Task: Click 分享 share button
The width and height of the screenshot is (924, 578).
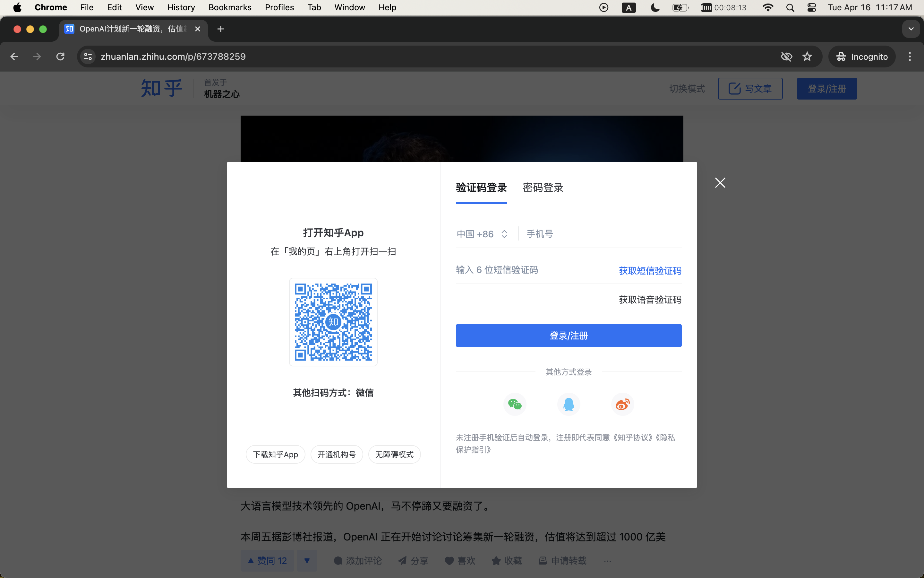Action: [x=413, y=560]
